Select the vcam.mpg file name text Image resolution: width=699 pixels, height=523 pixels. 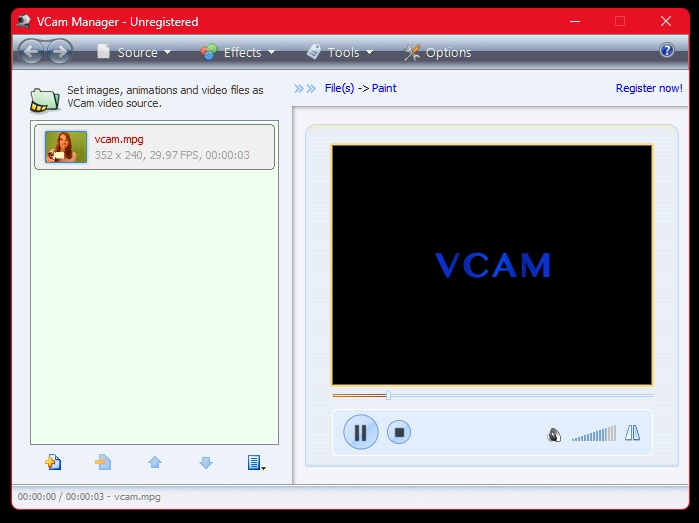click(119, 139)
